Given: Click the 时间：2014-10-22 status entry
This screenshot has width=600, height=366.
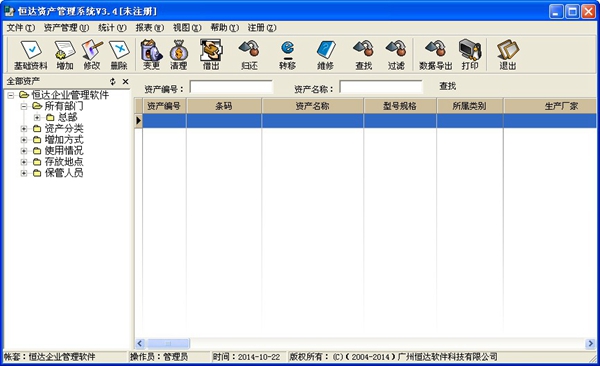Looking at the screenshot, I should tap(247, 357).
